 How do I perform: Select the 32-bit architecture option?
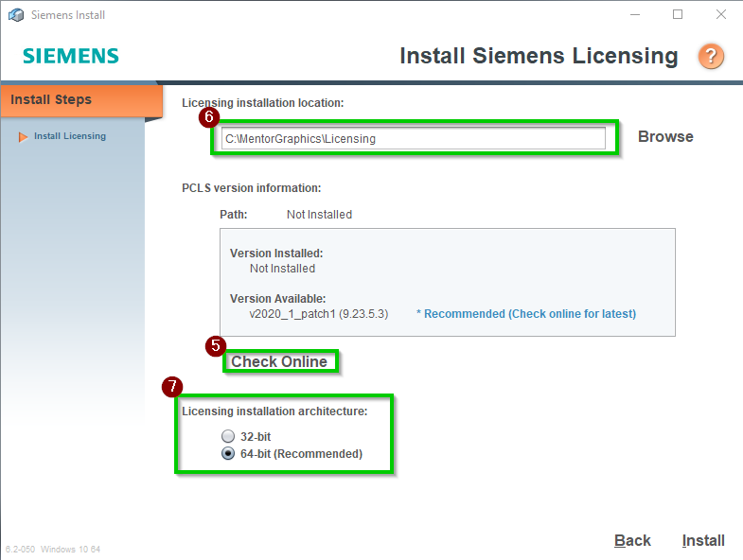pos(228,436)
